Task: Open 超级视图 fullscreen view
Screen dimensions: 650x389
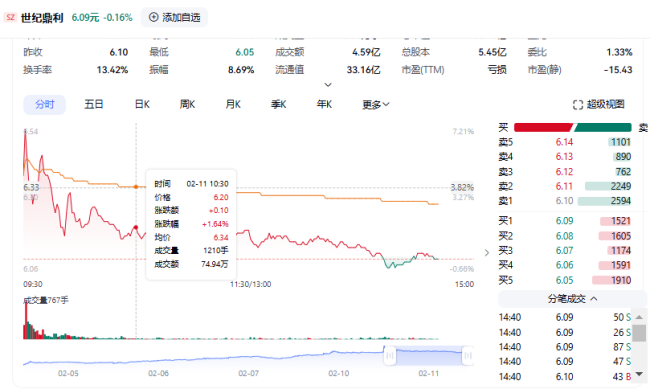Action: pyautogui.click(x=599, y=105)
